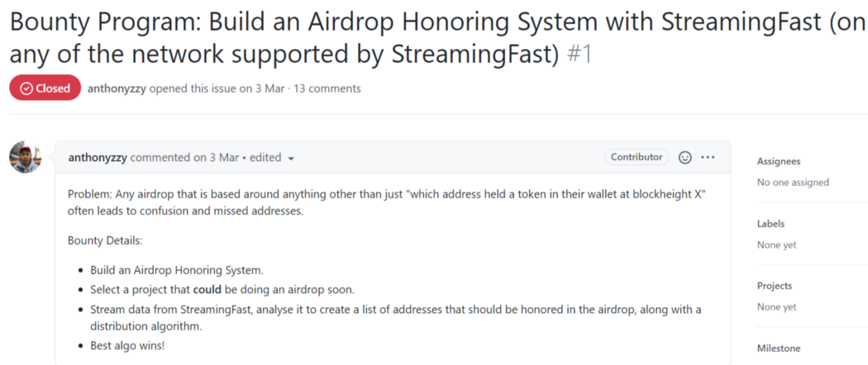Open the emoji reaction picker

(x=684, y=157)
